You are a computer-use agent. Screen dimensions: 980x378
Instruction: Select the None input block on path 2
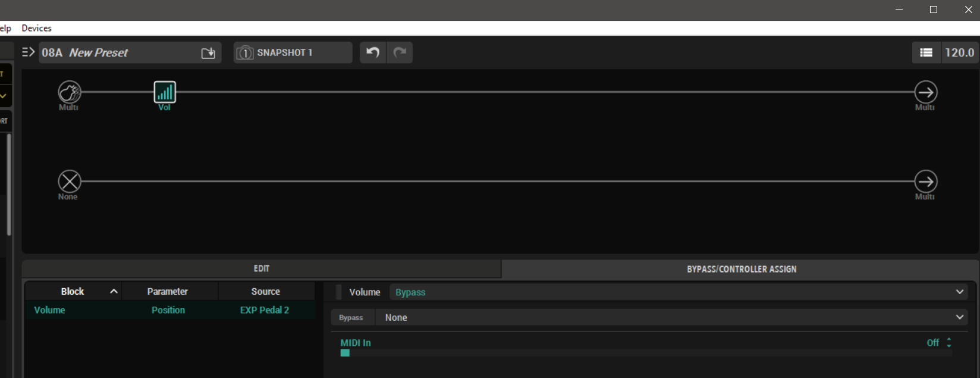tap(69, 182)
